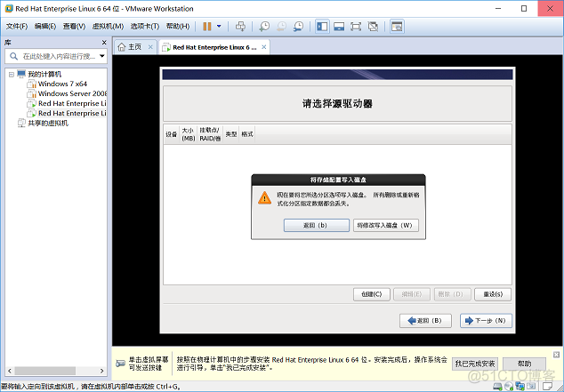This screenshot has height=392, width=564.
Task: Toggle the library sidebar view icon
Action: click(322, 27)
